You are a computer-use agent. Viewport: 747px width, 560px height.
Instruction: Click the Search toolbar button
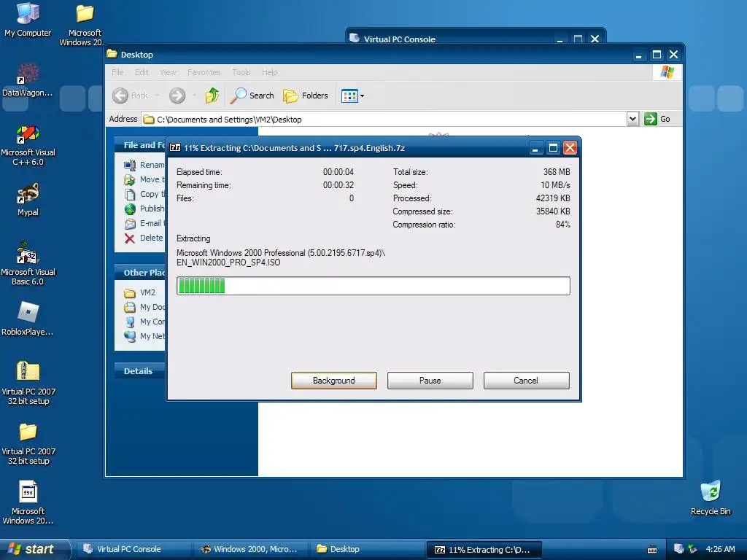[x=252, y=96]
